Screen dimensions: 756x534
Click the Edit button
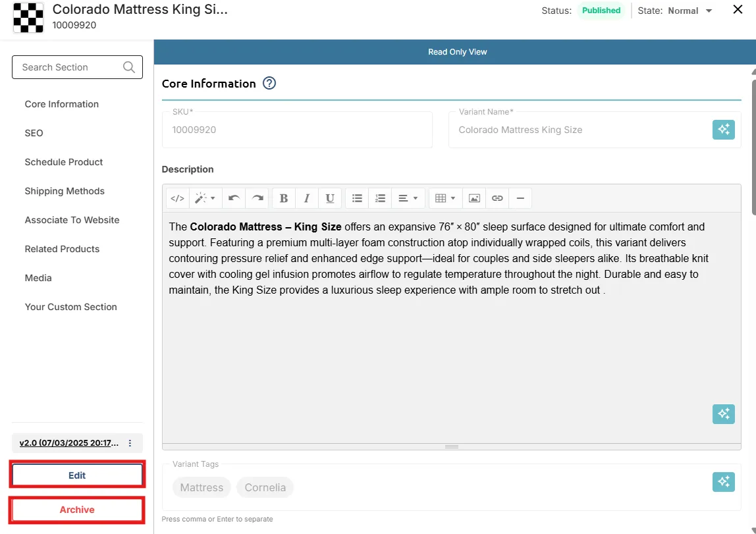click(x=77, y=475)
